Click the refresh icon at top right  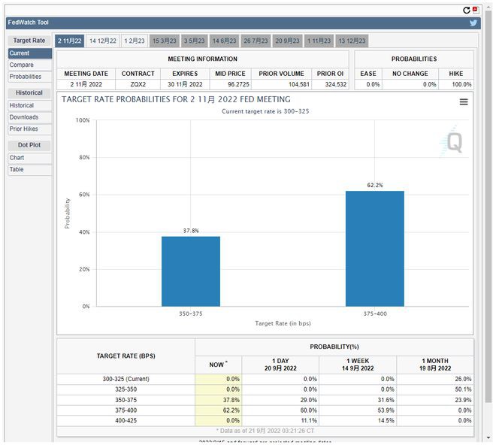466,10
